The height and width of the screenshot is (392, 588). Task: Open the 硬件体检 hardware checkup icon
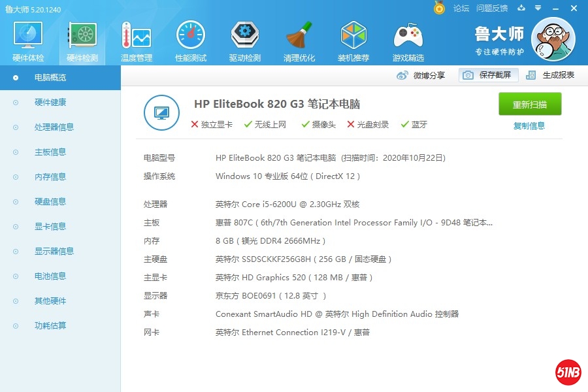(x=28, y=35)
